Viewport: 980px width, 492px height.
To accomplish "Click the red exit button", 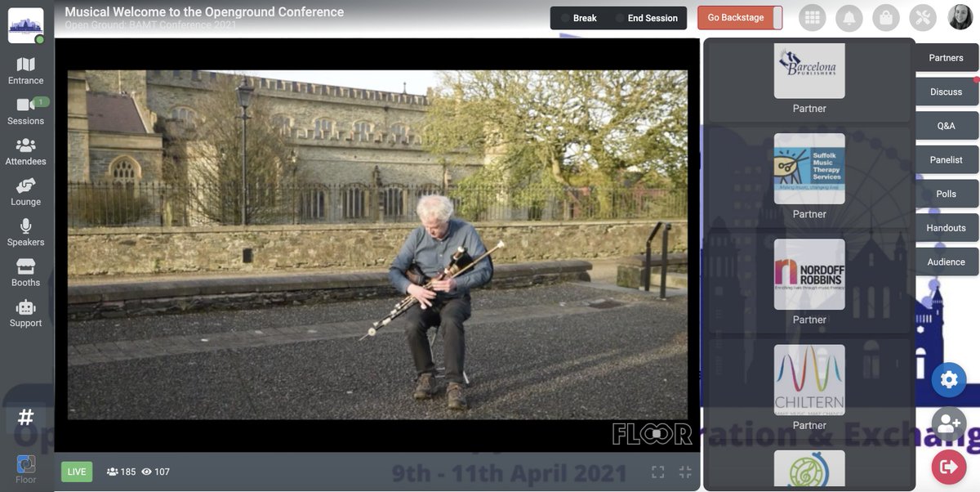I will pyautogui.click(x=949, y=467).
